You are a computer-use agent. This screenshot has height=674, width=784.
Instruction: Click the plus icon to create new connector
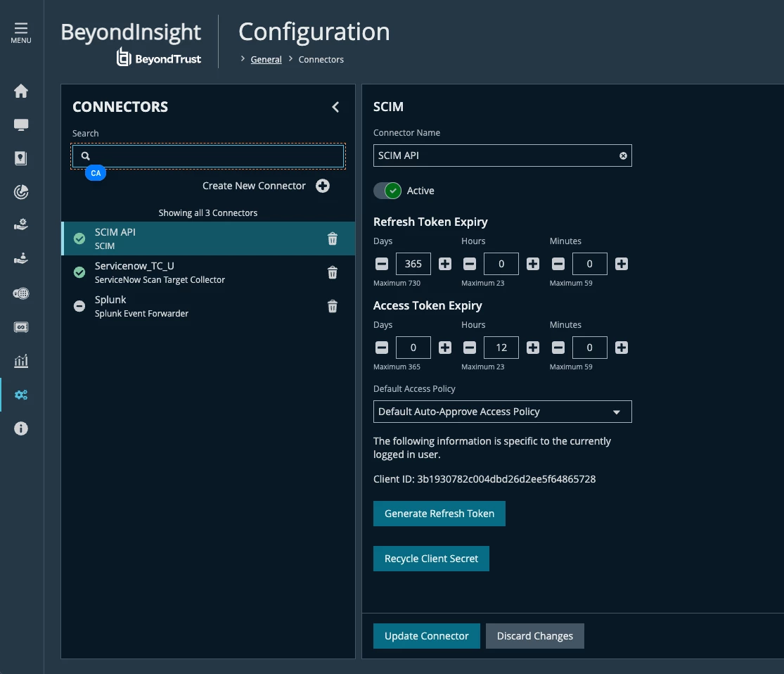[323, 186]
